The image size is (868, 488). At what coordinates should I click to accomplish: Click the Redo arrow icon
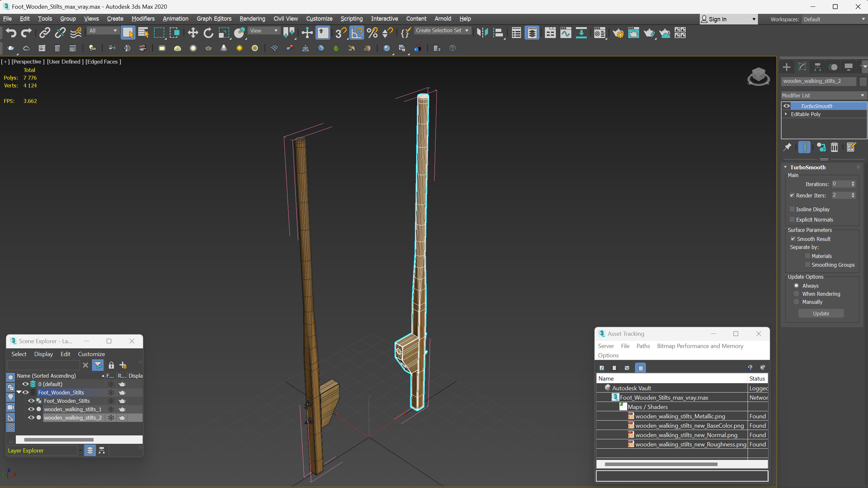(26, 33)
